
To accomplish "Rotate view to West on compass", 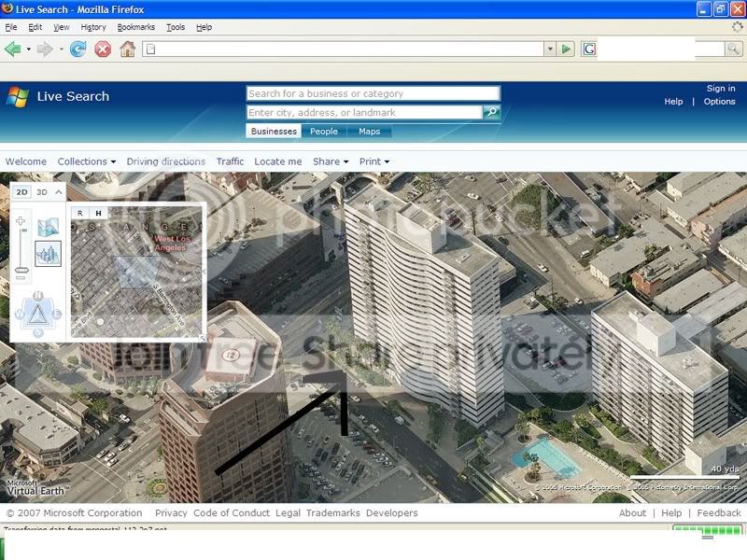I will click(x=20, y=314).
